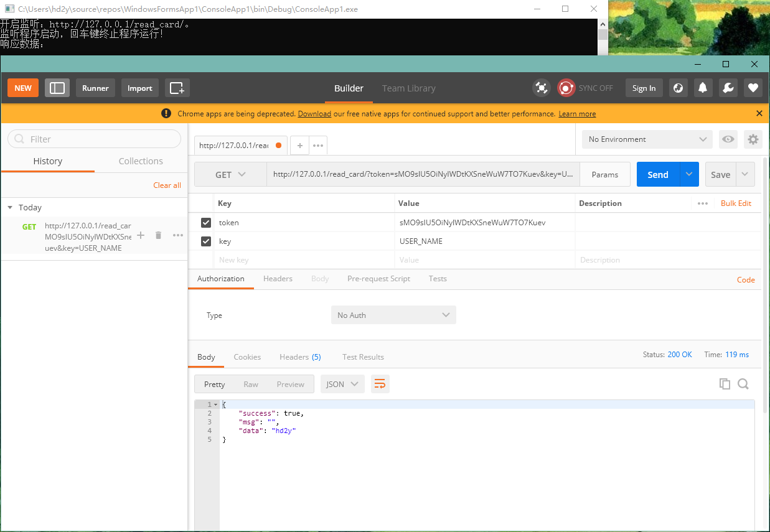Search the response body magnifier icon
Screen dimensions: 770x532
(743, 384)
